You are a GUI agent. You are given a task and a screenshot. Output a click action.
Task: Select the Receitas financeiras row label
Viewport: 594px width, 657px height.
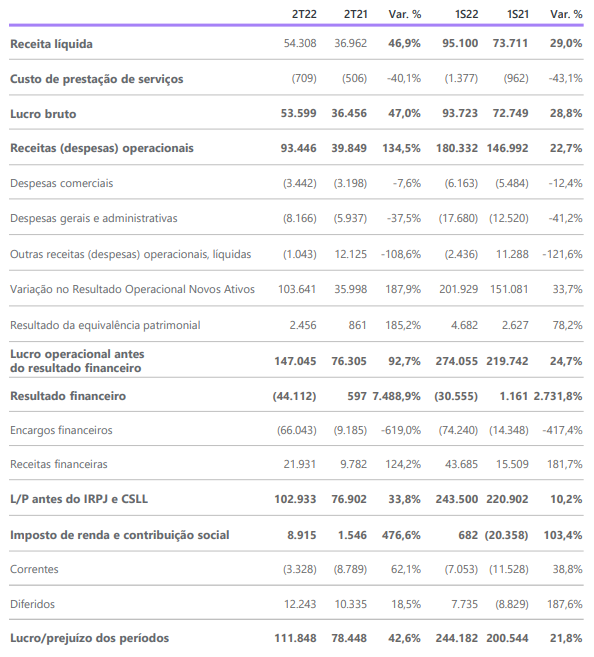click(x=59, y=465)
